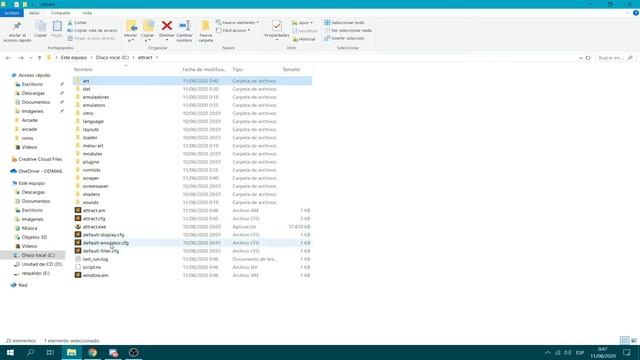Select the emuladores folder
640x360 pixels.
coord(96,97)
